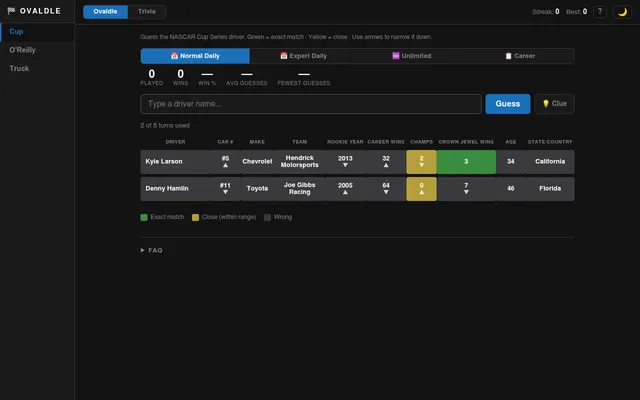640x400 pixels.
Task: Click Kyle Larson's #5 car number cell
Action: coord(225,162)
